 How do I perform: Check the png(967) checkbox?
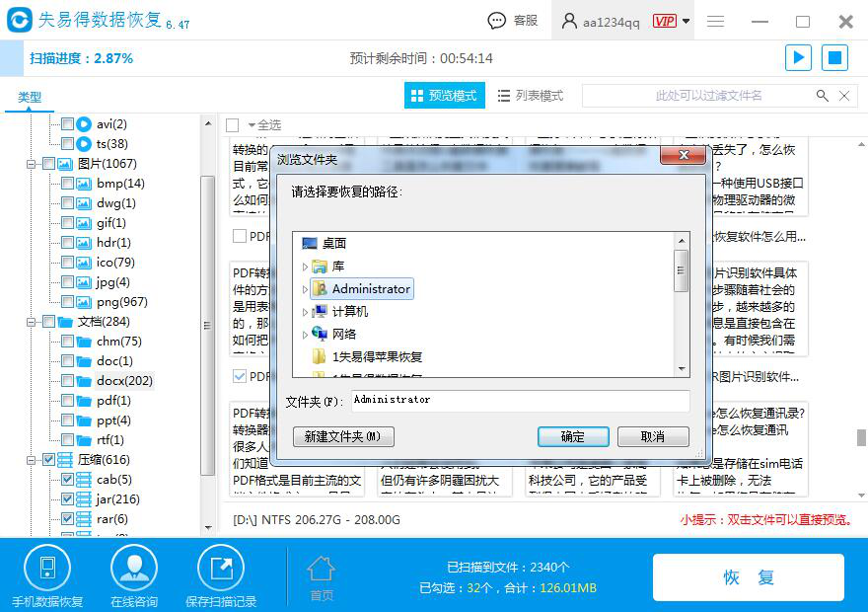pyautogui.click(x=67, y=302)
